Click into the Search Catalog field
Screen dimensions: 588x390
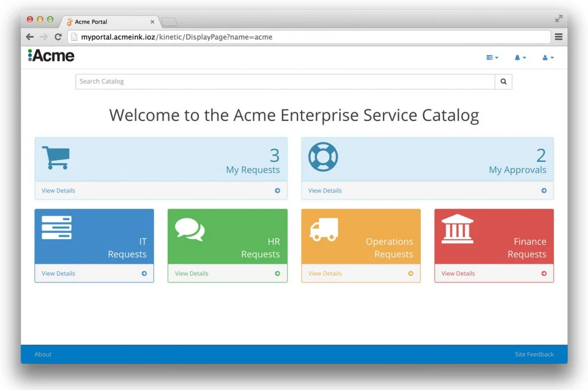285,81
